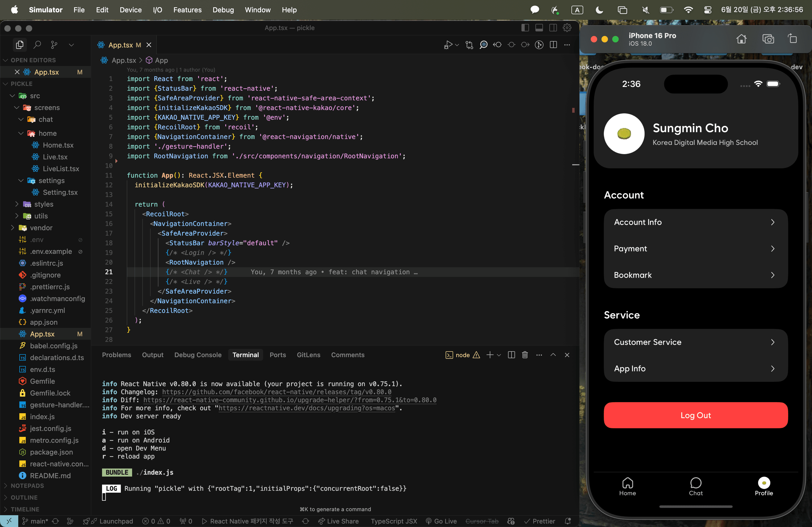Tap Sungmin Cho's profile avatar
Screen dimensions: 812x527
pos(624,134)
